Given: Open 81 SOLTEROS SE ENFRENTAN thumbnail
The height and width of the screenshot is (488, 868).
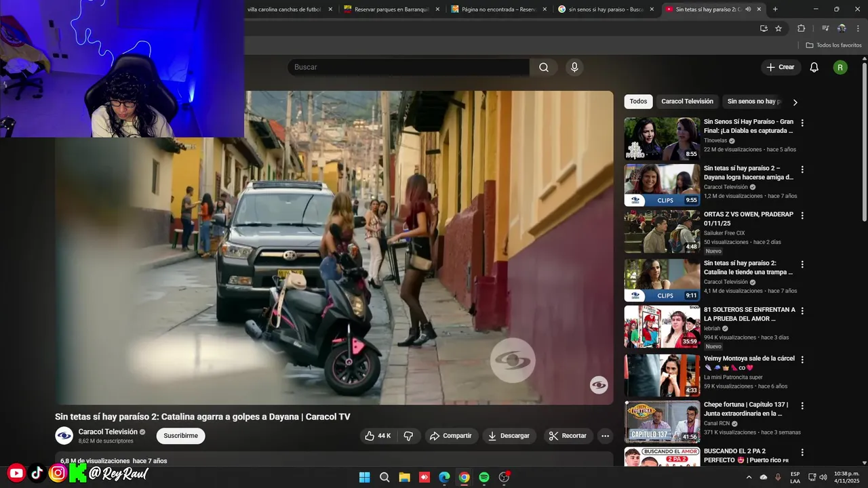Looking at the screenshot, I should tap(662, 327).
